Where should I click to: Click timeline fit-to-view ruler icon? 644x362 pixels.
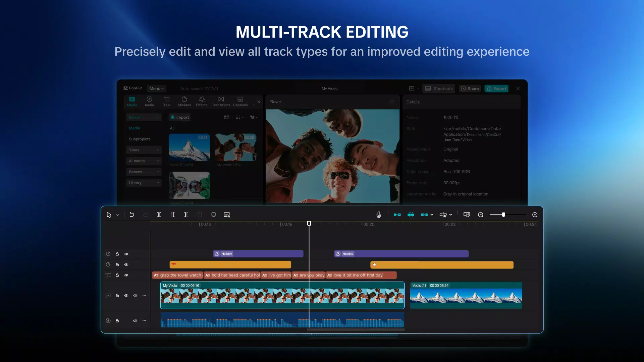(467, 215)
